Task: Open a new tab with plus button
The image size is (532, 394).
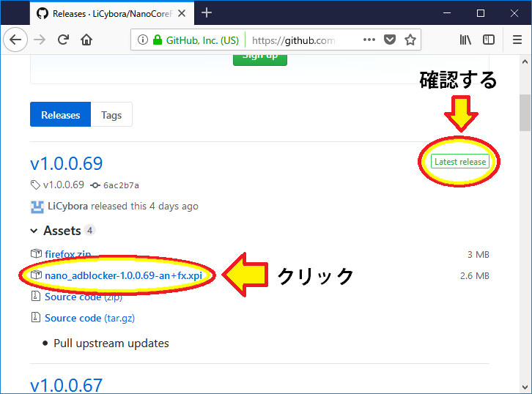Action: [x=207, y=12]
